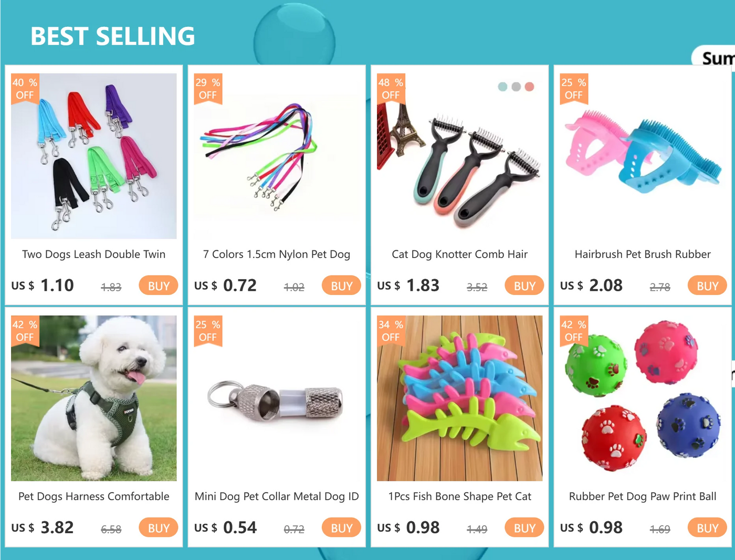Open the white dog harness product image
The width and height of the screenshot is (735, 560).
(x=94, y=398)
